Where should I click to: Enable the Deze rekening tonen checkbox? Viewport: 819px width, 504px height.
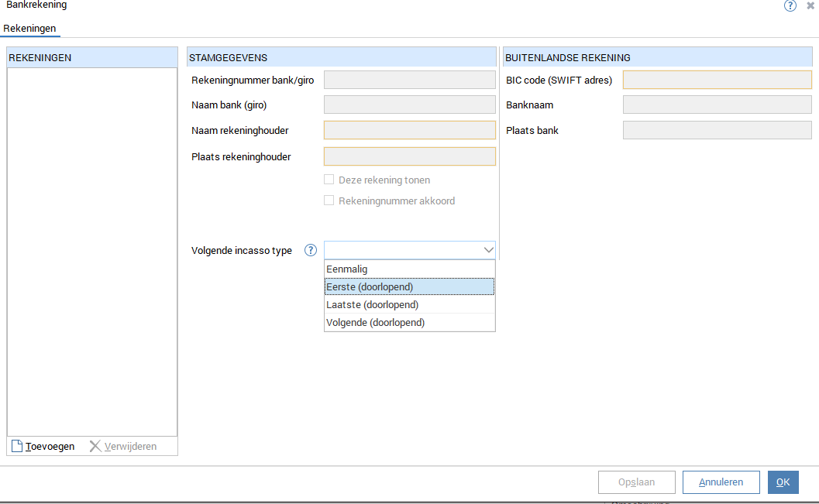329,179
